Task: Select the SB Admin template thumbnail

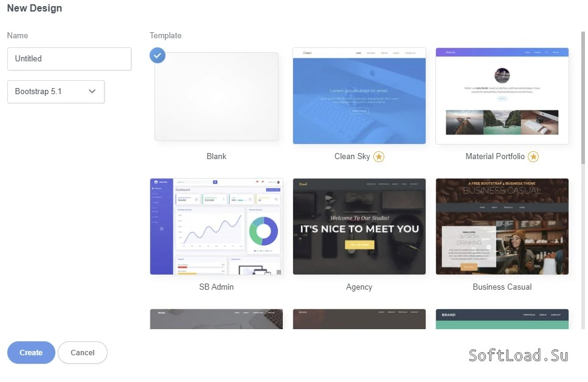Action: tap(216, 227)
